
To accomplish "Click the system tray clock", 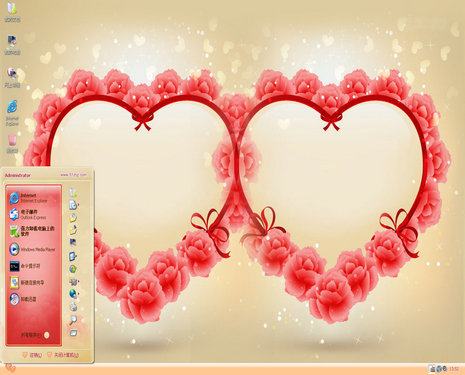I will 454,369.
